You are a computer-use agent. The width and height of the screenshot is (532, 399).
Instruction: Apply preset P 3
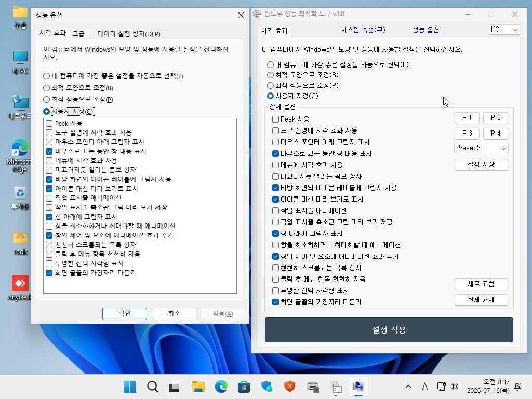[x=467, y=134]
